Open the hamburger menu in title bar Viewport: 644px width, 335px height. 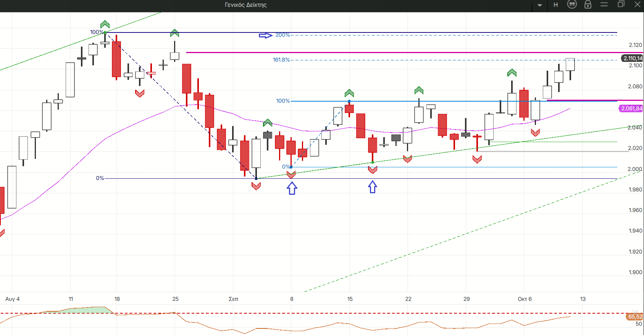tap(604, 5)
